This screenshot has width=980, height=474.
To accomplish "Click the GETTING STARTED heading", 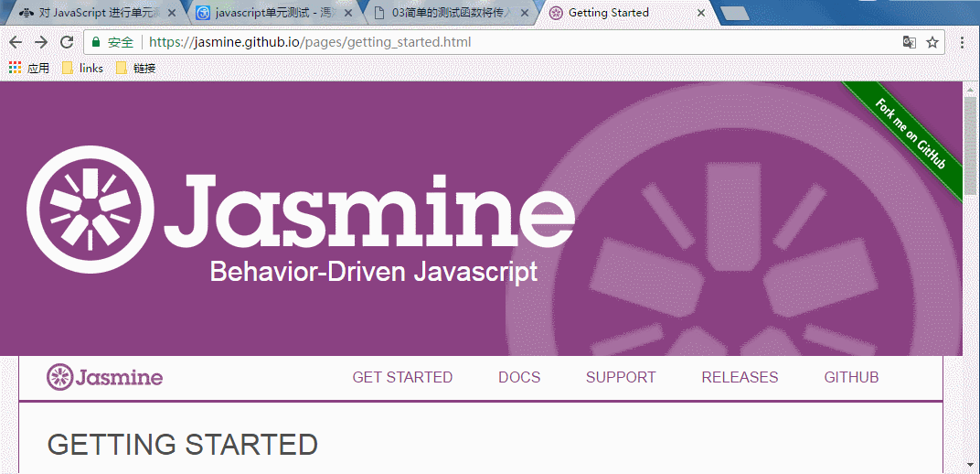I will pyautogui.click(x=183, y=445).
